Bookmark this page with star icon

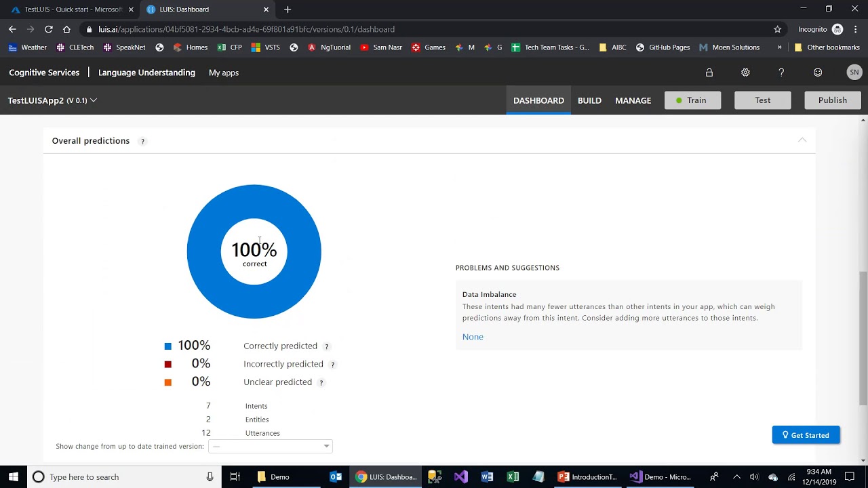(x=777, y=29)
